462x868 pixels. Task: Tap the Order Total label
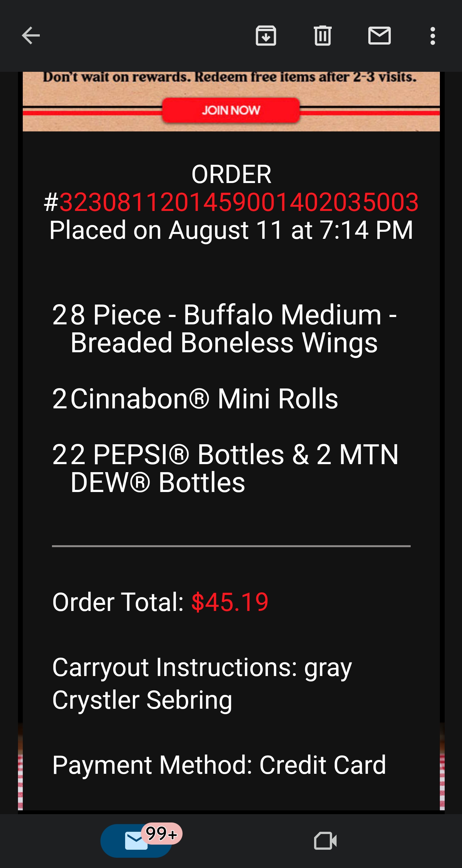point(118,602)
